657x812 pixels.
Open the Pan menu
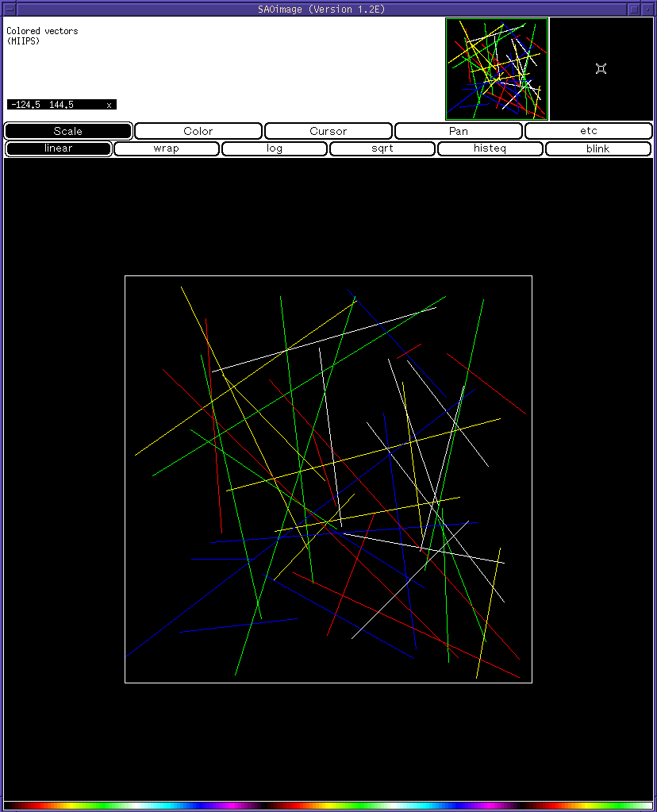[x=458, y=130]
